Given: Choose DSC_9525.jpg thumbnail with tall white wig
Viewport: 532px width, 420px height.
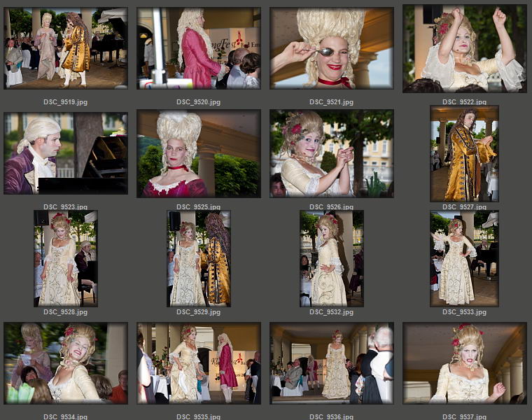Looking at the screenshot, I should (x=199, y=154).
